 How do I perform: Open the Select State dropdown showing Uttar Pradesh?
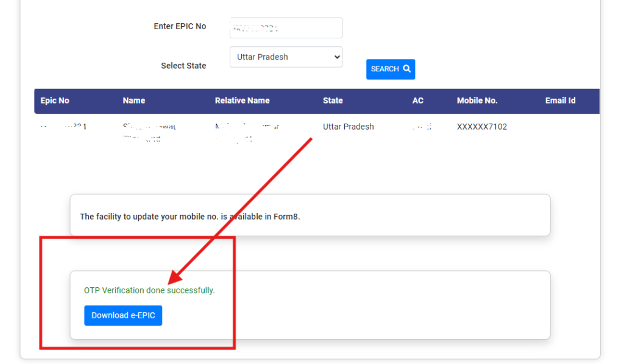(x=286, y=57)
